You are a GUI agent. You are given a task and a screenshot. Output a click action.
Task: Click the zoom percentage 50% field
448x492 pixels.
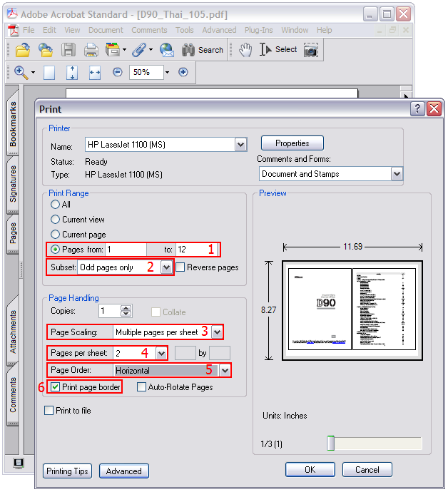[146, 72]
